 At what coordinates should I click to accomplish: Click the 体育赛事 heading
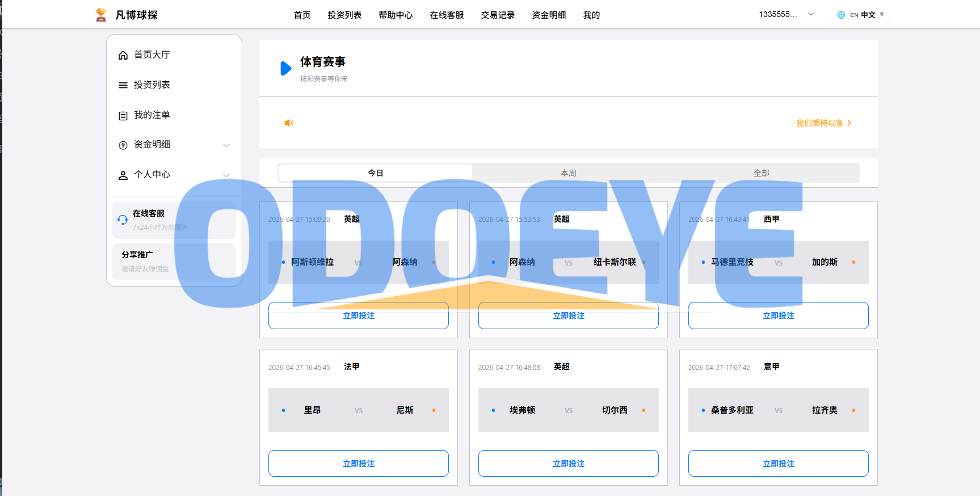point(322,61)
